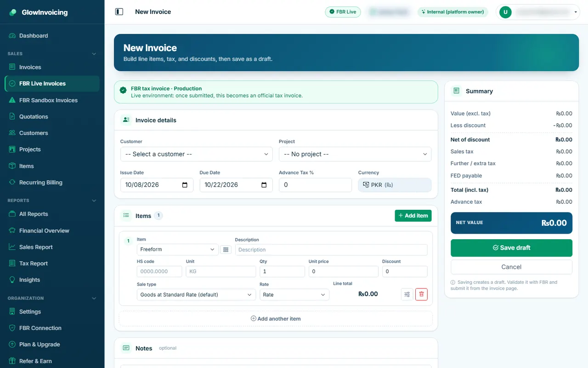Screen dimensions: 588x368
Task: Open the Project dropdown
Action: [x=355, y=154]
